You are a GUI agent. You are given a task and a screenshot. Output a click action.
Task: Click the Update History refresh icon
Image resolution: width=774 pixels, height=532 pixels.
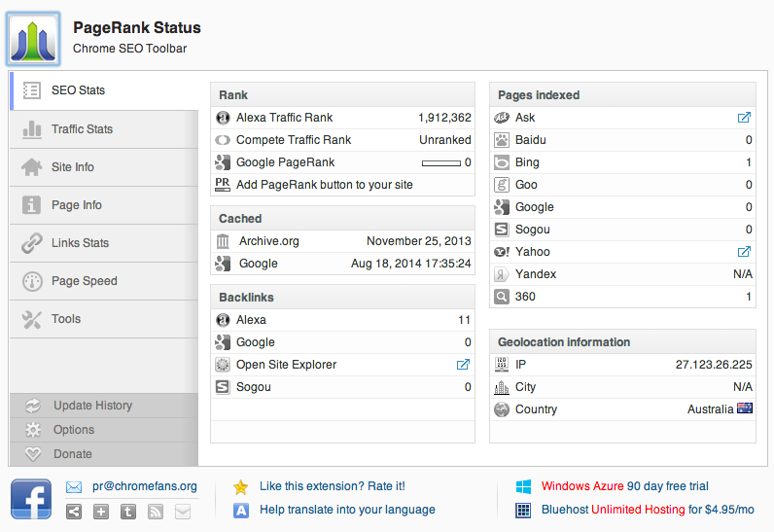click(x=33, y=406)
